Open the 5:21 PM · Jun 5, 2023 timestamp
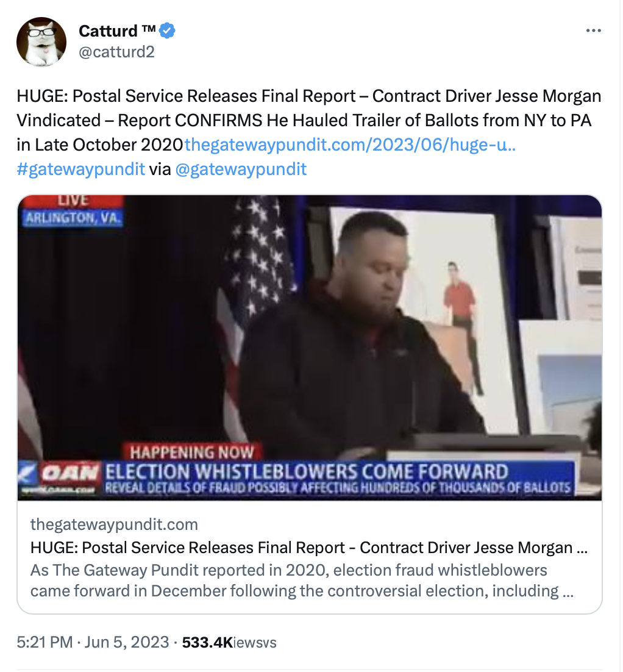Screen dimensions: 623x672 tap(93, 642)
